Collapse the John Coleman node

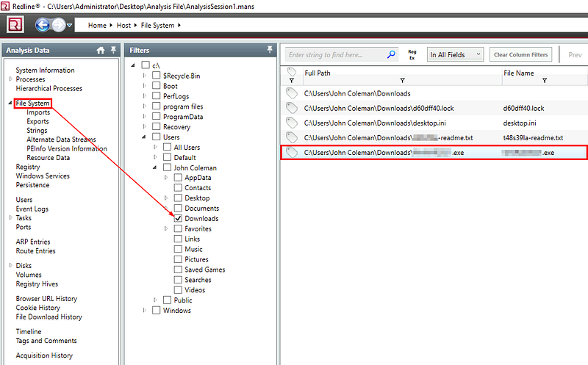(155, 168)
